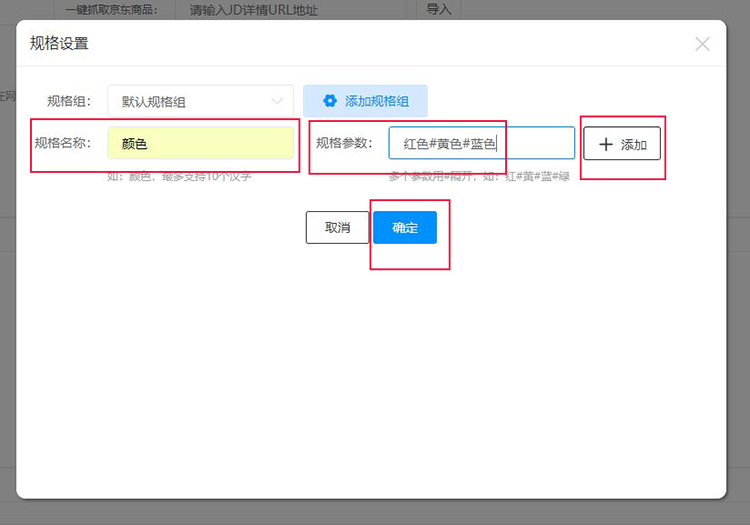Close the 规格设置 dialog with the X
The width and height of the screenshot is (750, 525).
(x=702, y=44)
